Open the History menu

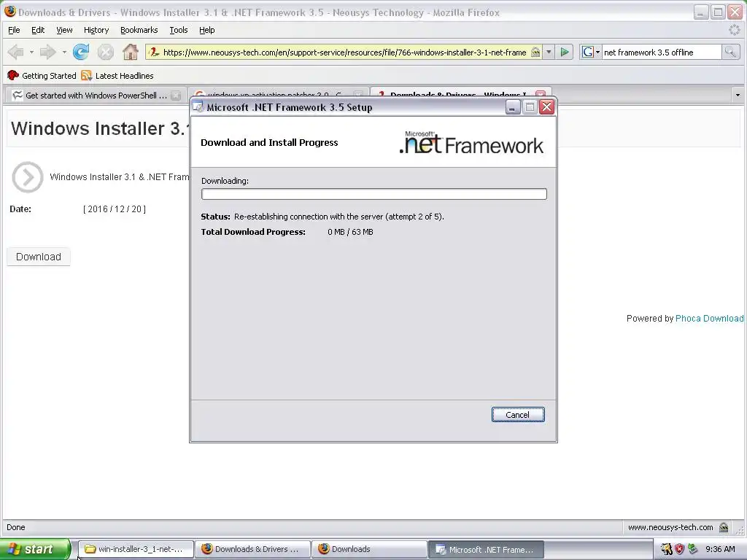(x=96, y=30)
